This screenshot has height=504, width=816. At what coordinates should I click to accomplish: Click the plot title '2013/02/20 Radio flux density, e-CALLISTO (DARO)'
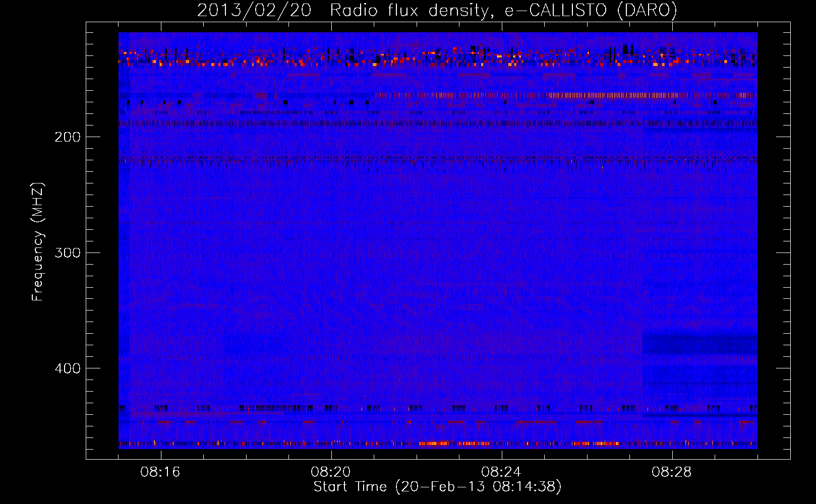click(x=437, y=10)
